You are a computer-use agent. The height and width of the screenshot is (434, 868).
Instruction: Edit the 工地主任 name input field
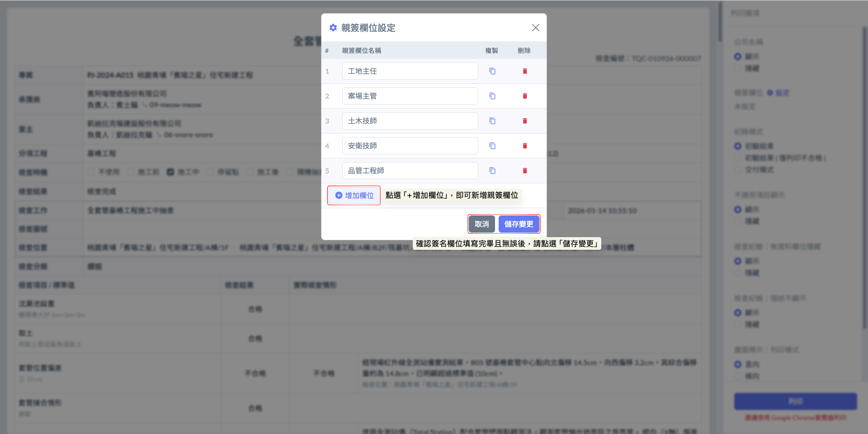pos(410,71)
